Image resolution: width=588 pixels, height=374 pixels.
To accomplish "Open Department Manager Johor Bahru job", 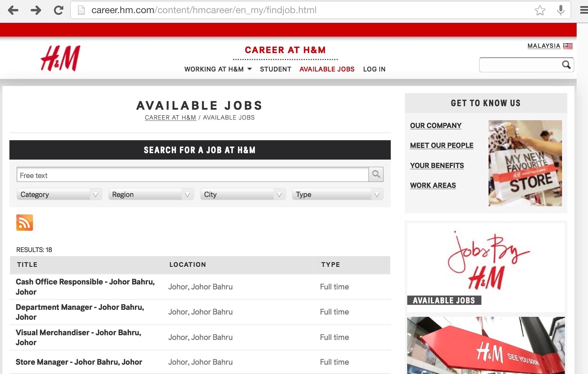I will 80,312.
